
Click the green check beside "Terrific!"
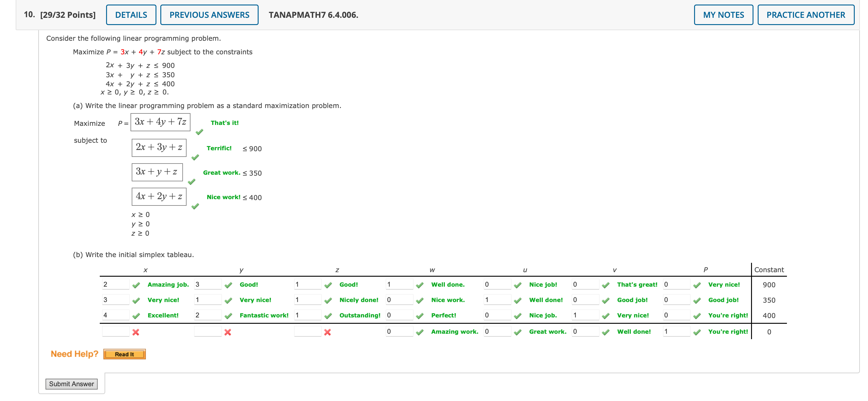point(195,157)
